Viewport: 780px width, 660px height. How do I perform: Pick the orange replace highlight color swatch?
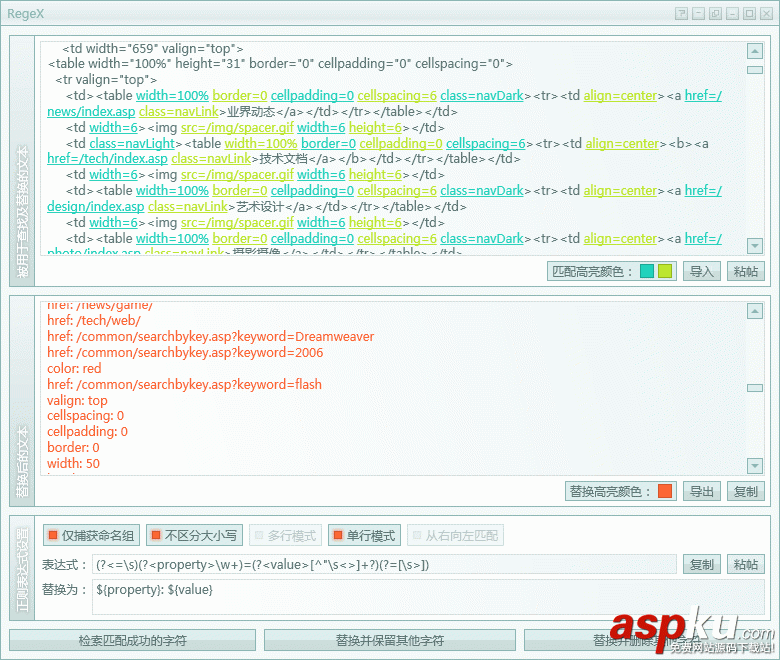665,491
